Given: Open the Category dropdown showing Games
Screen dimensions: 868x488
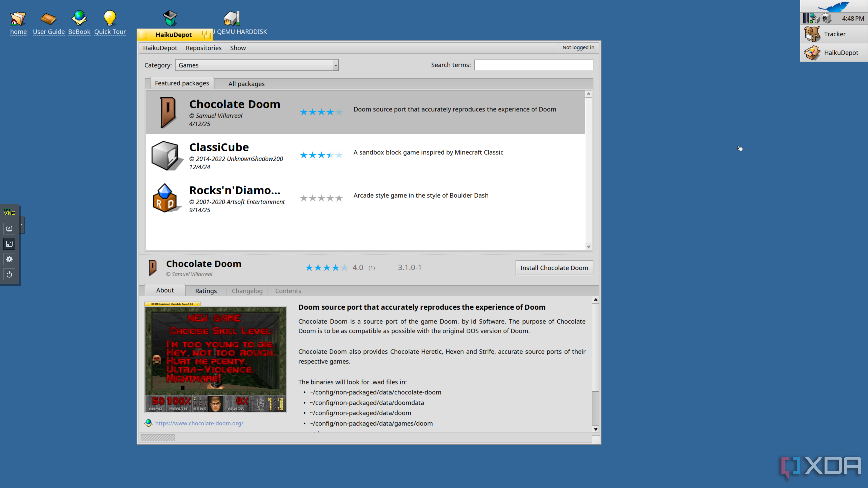Looking at the screenshot, I should [257, 65].
